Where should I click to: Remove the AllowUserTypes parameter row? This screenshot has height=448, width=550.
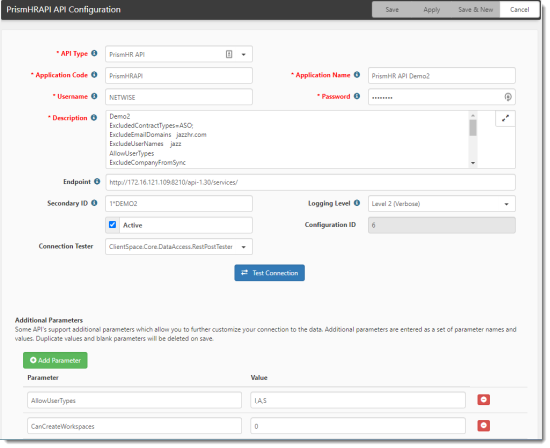(483, 400)
